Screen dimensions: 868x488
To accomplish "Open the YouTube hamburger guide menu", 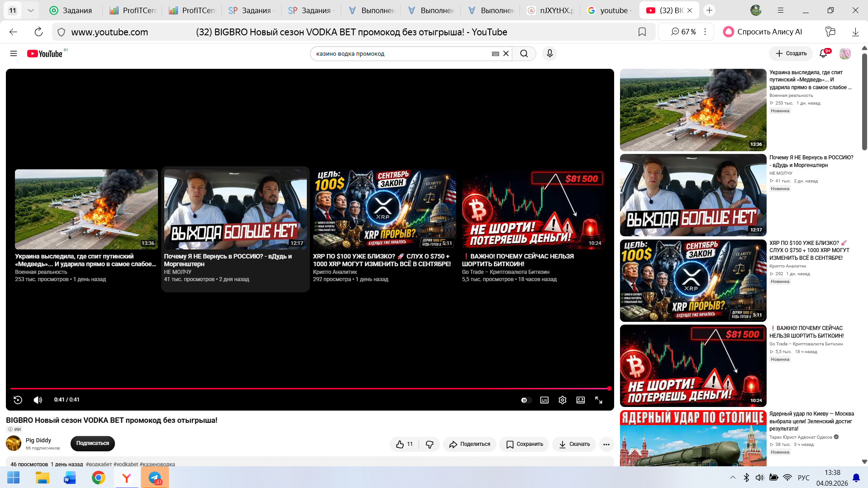I will point(14,53).
